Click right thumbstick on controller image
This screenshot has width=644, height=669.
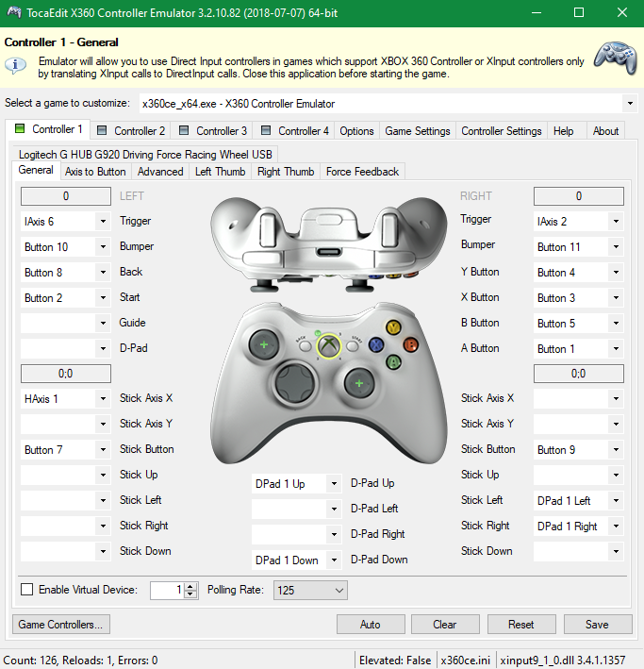359,383
